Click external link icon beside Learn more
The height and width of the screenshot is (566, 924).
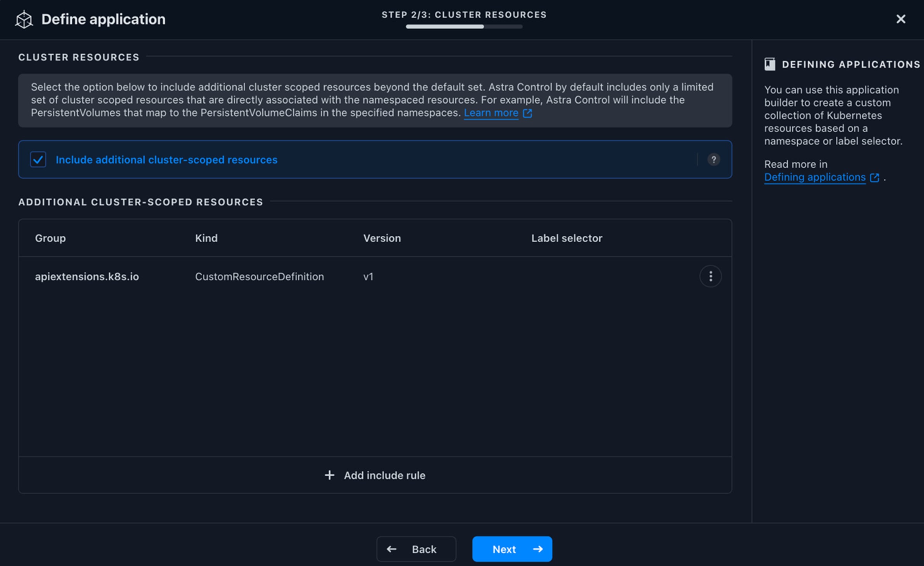click(527, 113)
